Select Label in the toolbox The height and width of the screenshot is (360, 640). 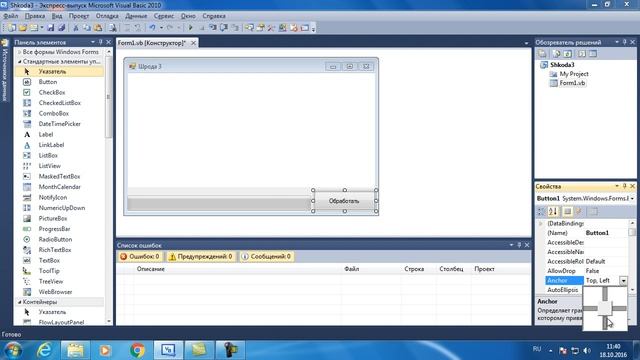[x=59, y=135]
